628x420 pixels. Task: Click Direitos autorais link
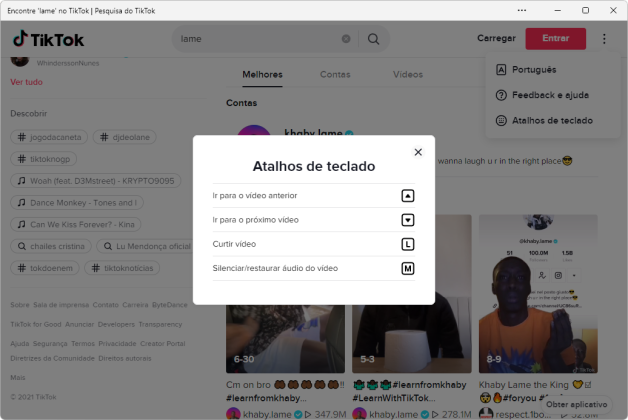click(x=125, y=358)
